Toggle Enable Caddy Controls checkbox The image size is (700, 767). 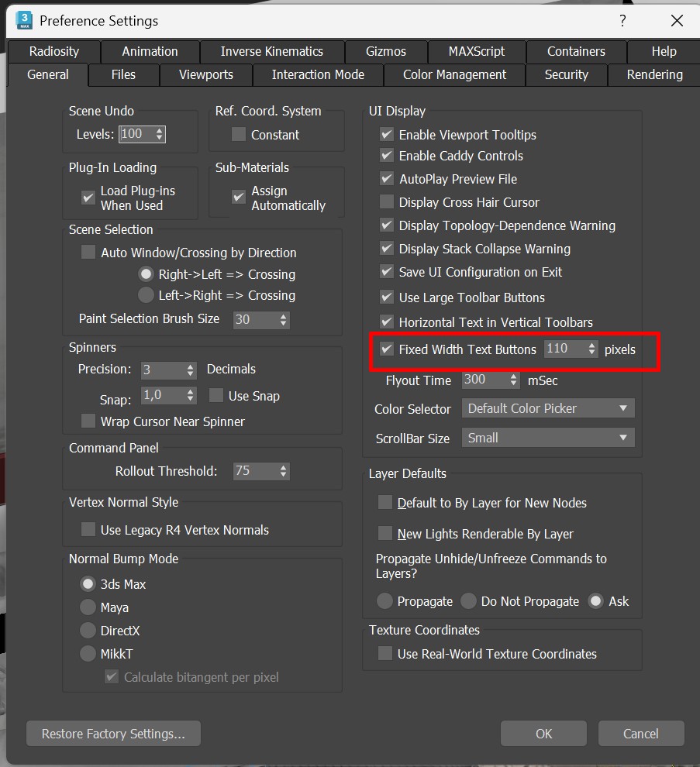[387, 156]
